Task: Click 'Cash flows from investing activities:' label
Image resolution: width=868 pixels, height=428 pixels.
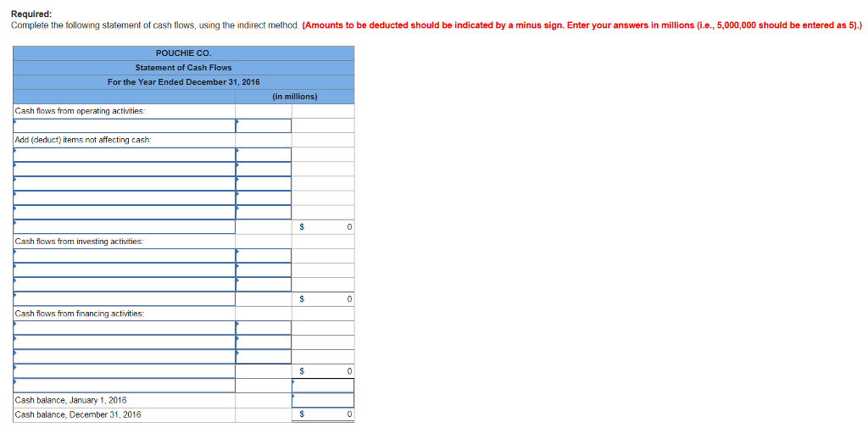Action: click(x=80, y=241)
